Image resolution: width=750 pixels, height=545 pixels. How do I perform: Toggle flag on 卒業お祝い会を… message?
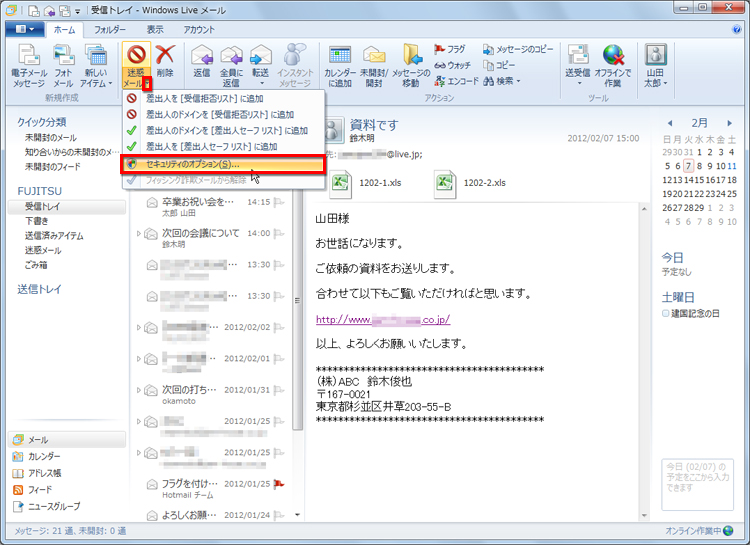pyautogui.click(x=279, y=202)
